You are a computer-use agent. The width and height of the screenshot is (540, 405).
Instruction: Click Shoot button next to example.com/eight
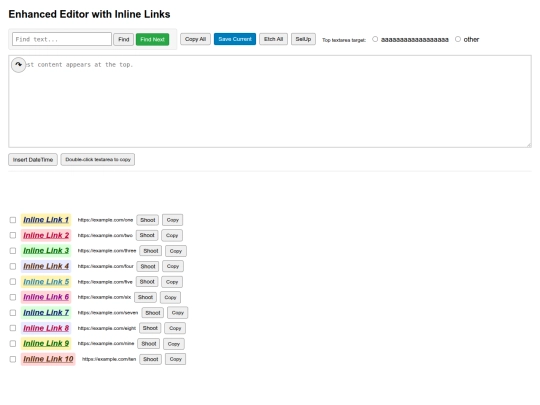(150, 328)
